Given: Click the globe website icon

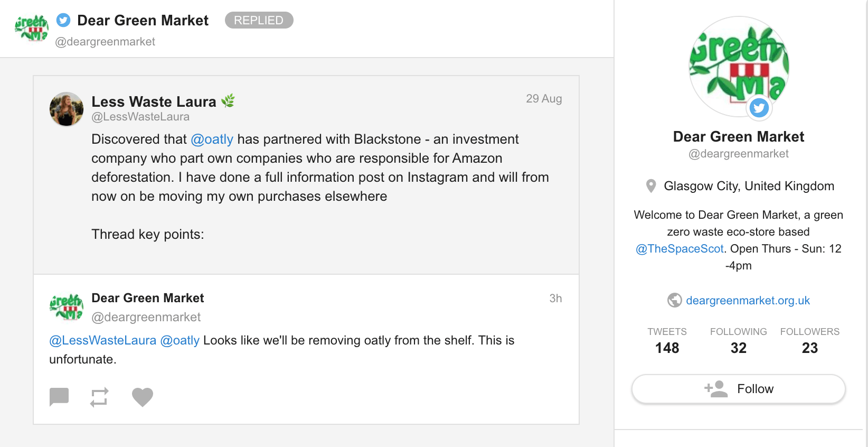Looking at the screenshot, I should coord(674,300).
